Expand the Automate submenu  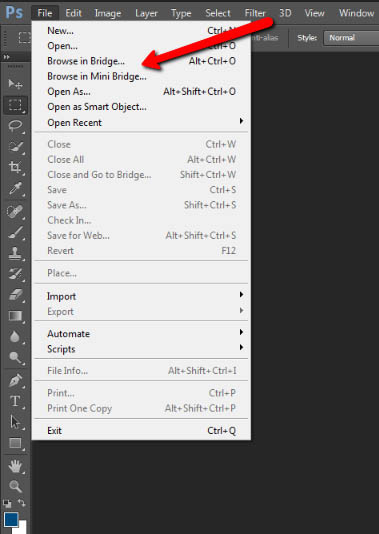coord(141,333)
